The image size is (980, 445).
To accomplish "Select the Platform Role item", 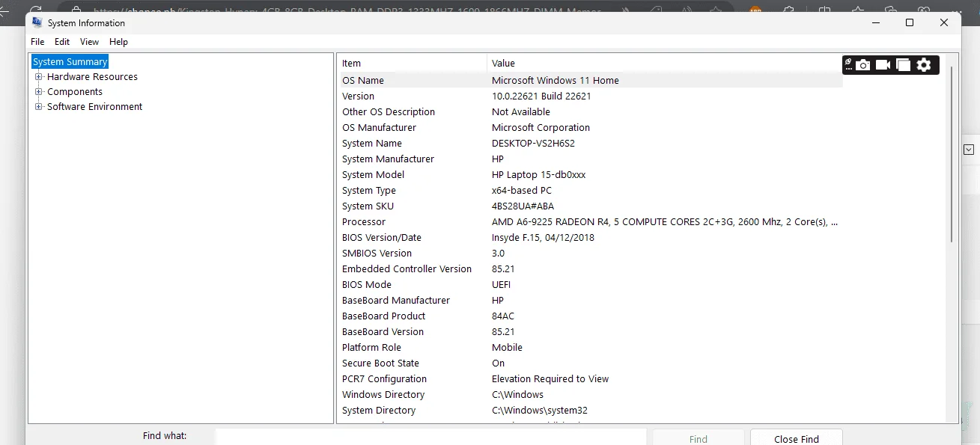I will click(x=371, y=347).
